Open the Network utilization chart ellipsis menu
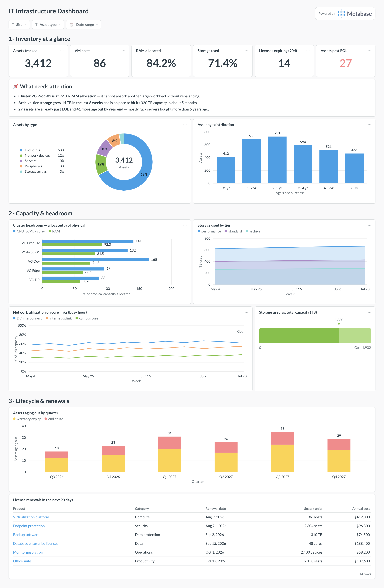This screenshot has width=384, height=588. click(246, 312)
